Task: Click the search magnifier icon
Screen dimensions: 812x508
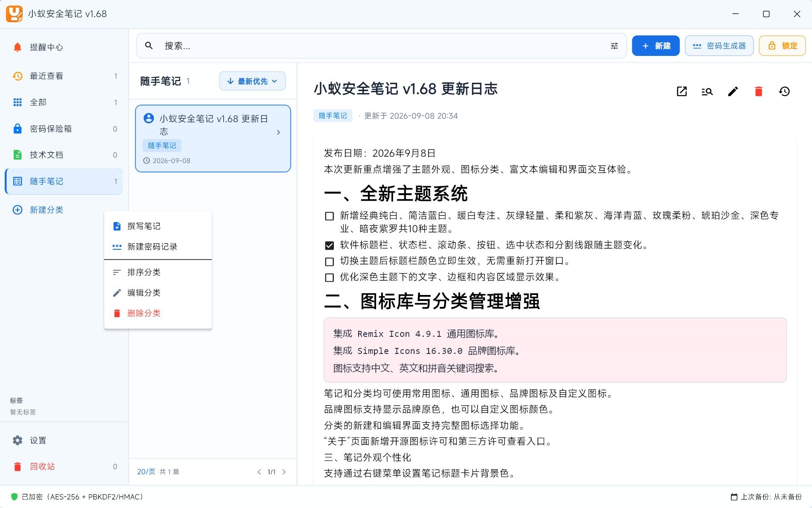Action: point(149,46)
